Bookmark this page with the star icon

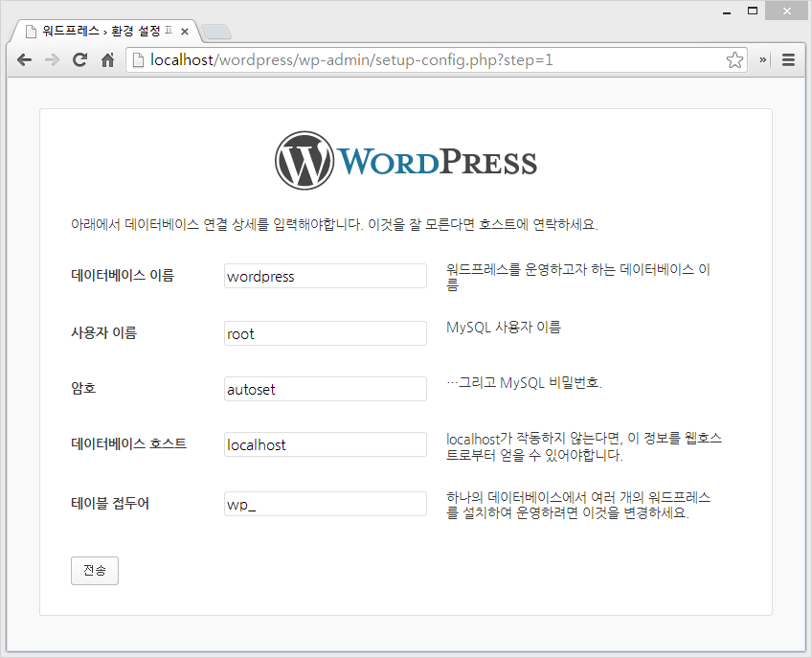(734, 60)
